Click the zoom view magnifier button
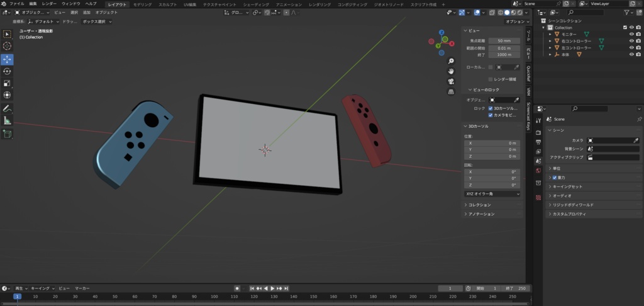This screenshot has height=306, width=644. [x=451, y=61]
